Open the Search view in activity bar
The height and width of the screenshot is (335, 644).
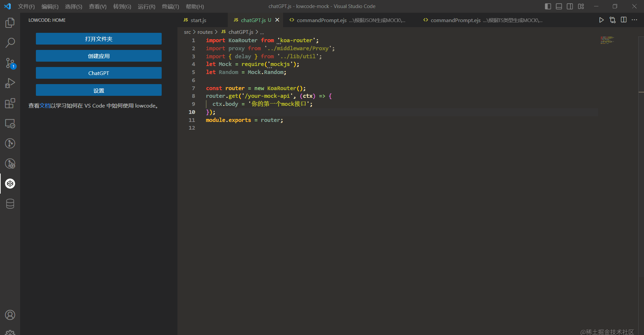(10, 43)
